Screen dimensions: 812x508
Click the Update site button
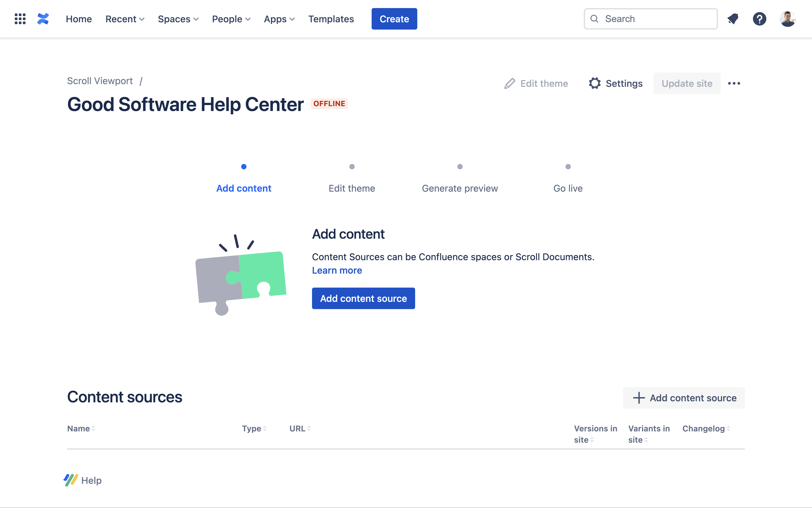tap(687, 83)
